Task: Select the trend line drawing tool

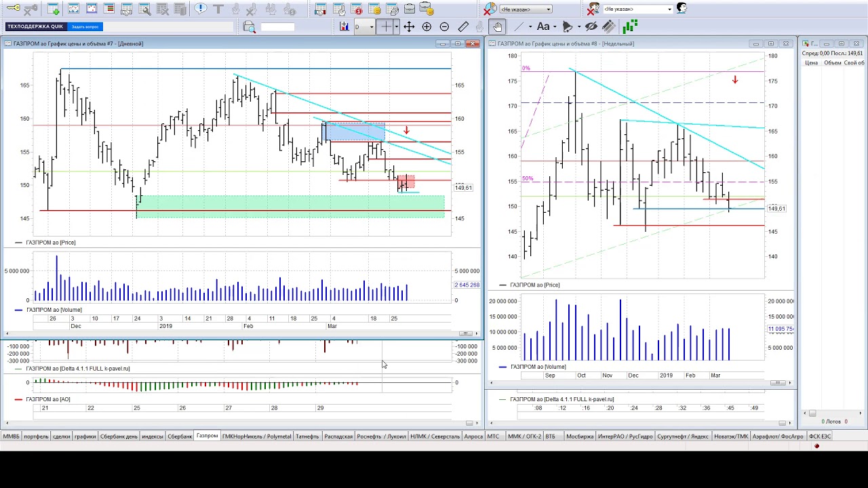Action: (x=519, y=26)
